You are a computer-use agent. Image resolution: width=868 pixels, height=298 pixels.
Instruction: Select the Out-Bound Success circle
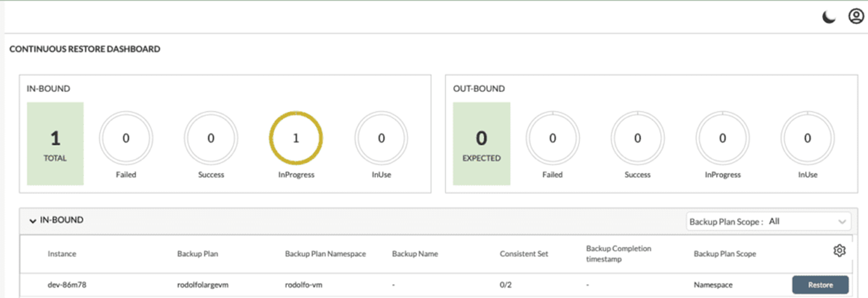click(638, 138)
